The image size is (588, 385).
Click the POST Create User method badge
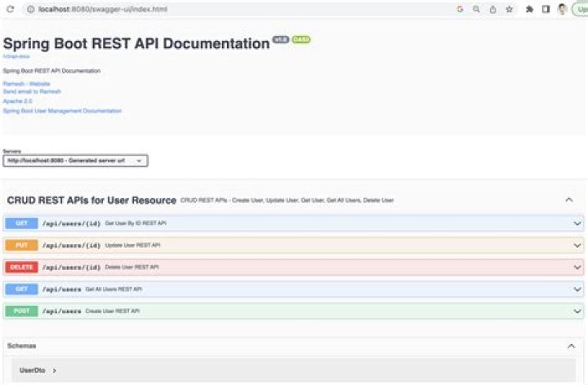click(21, 311)
